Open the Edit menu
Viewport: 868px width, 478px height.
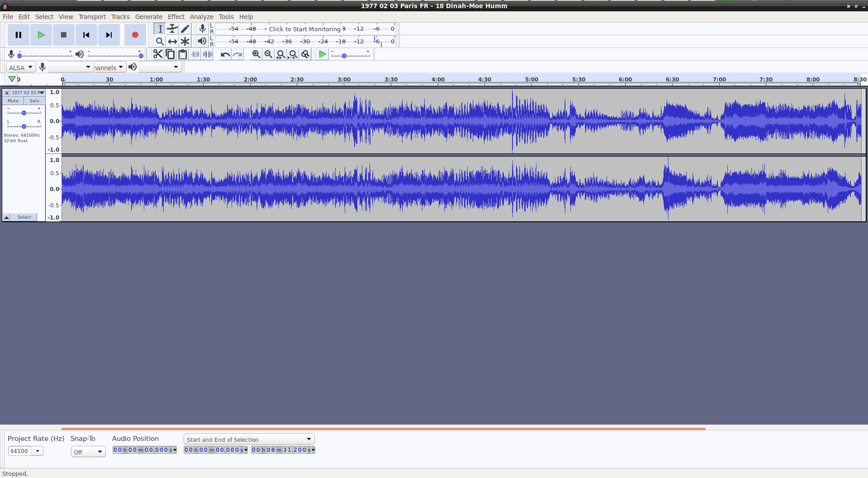[x=24, y=17]
